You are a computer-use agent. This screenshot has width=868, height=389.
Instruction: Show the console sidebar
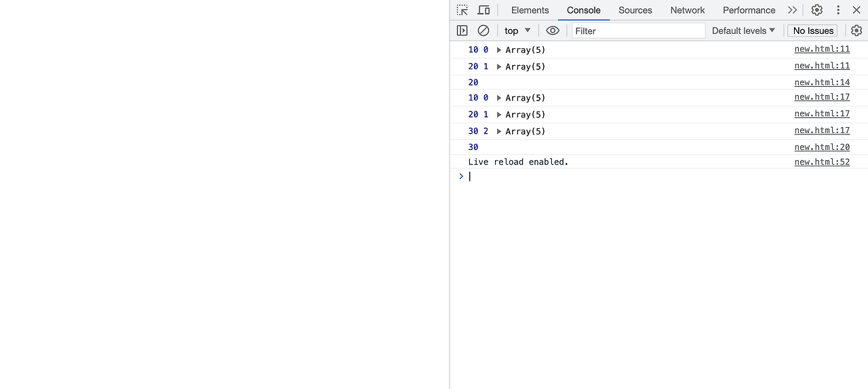point(462,31)
